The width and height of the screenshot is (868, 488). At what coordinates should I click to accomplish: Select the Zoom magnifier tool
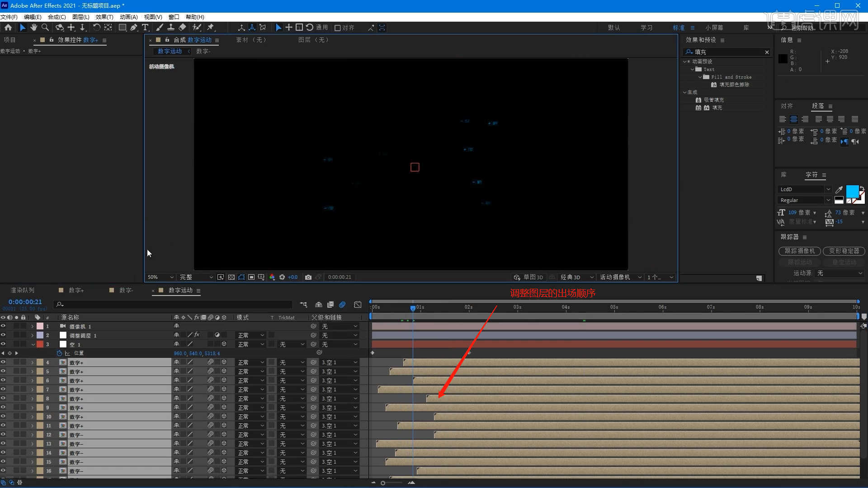pyautogui.click(x=45, y=28)
